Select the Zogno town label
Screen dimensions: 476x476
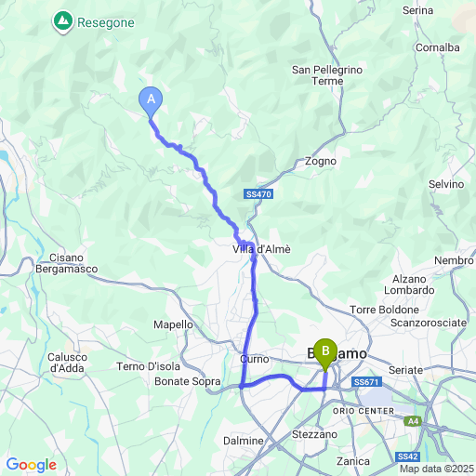click(321, 161)
